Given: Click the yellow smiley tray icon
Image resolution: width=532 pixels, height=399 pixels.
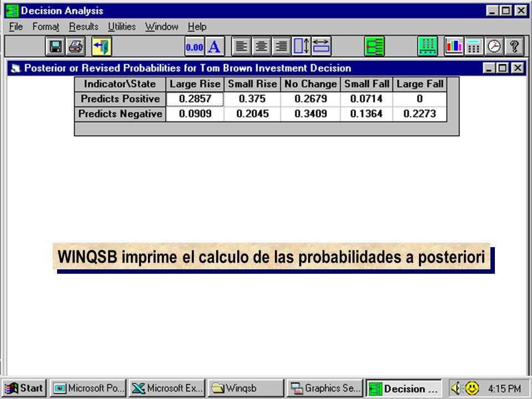Looking at the screenshot, I should coord(472,388).
